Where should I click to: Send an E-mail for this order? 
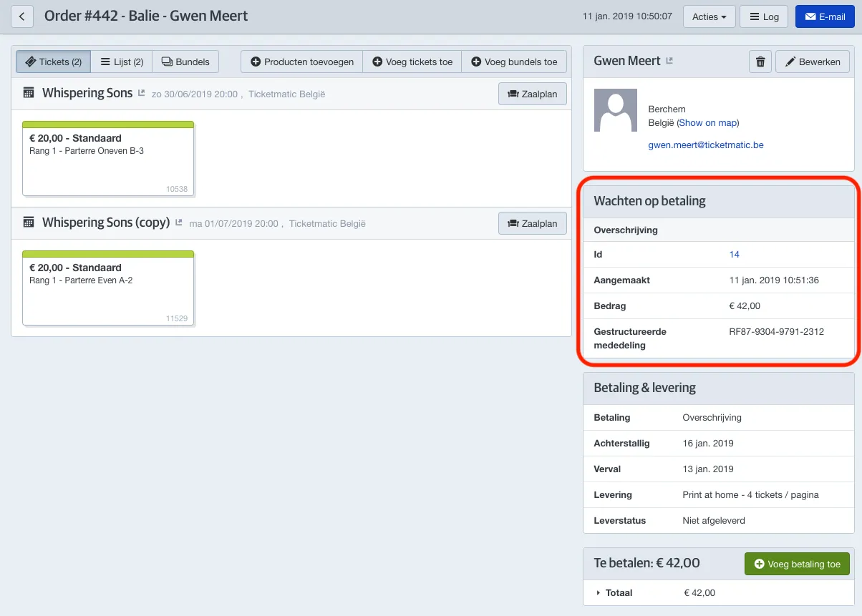825,16
